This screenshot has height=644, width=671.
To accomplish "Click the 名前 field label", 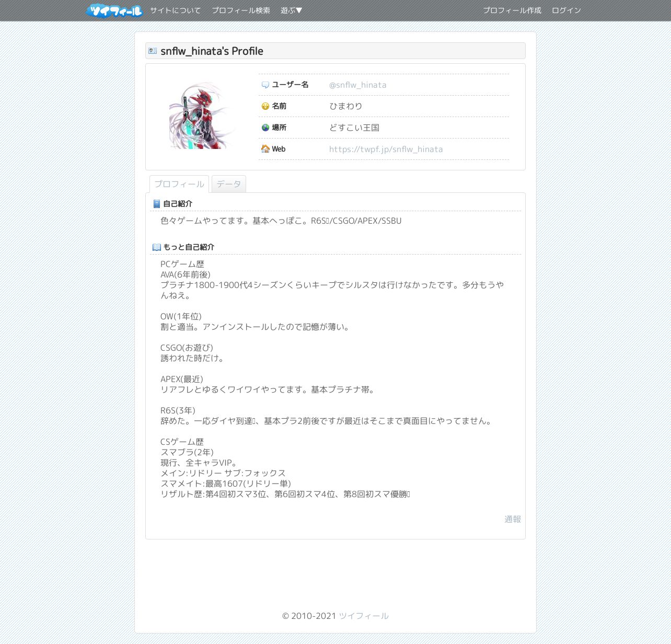I will point(279,106).
